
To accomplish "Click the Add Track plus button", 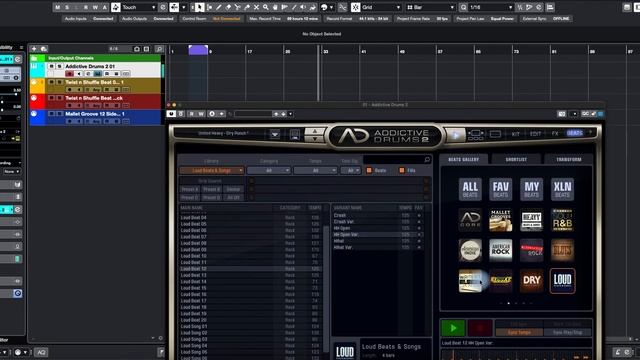I will [34, 49].
